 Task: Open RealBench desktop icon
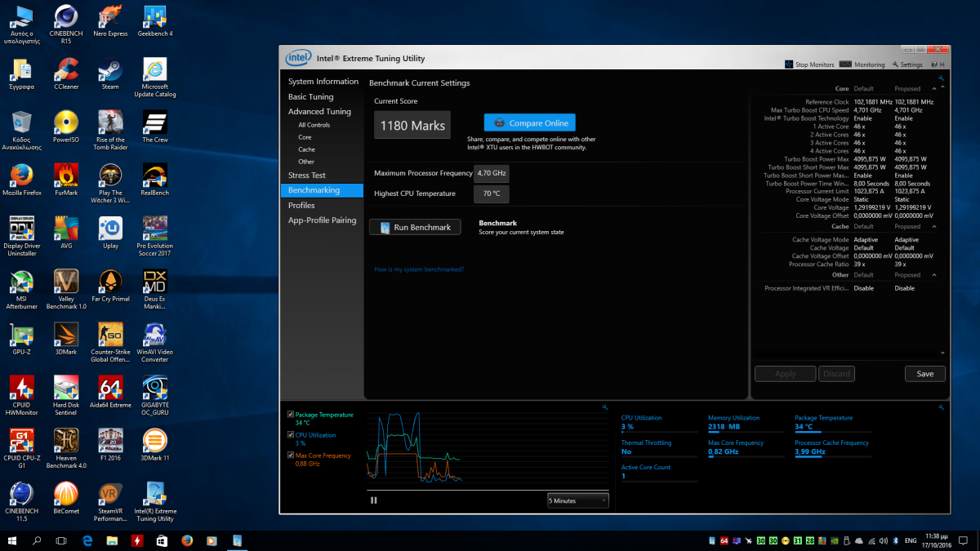coord(155,180)
